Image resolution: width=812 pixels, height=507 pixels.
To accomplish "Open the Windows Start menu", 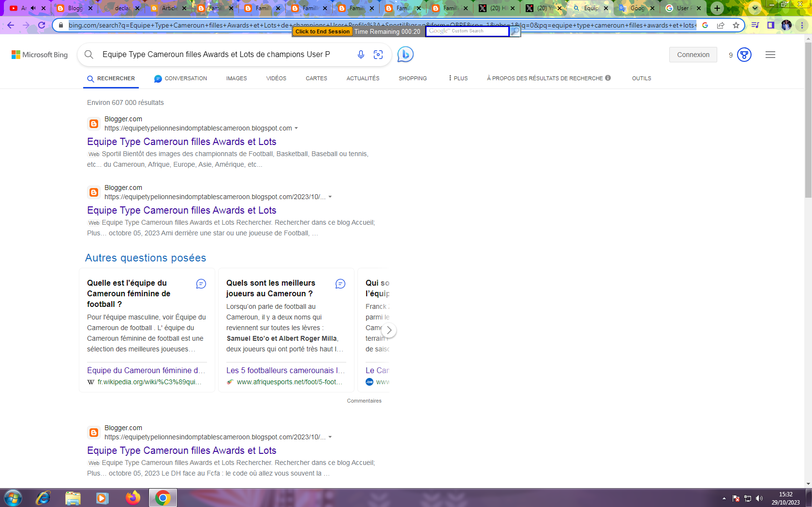I will pos(13,498).
